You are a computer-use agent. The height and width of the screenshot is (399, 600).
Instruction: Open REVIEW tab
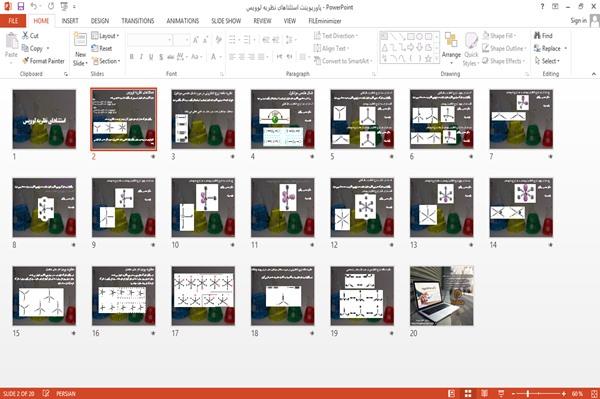tap(262, 21)
